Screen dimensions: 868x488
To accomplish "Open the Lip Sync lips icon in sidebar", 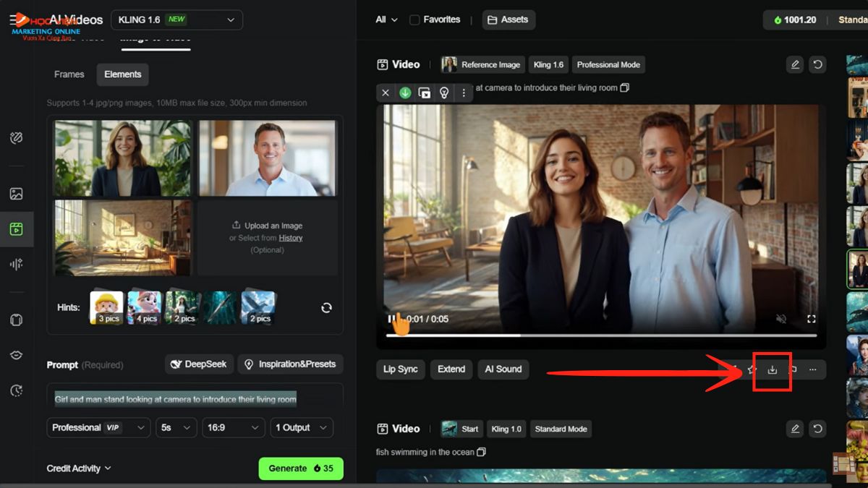I will [17, 355].
